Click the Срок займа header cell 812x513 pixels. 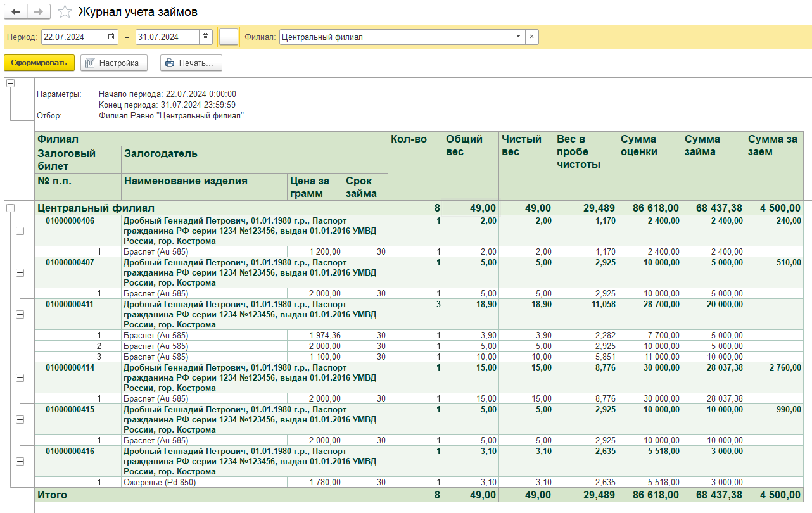coord(365,187)
